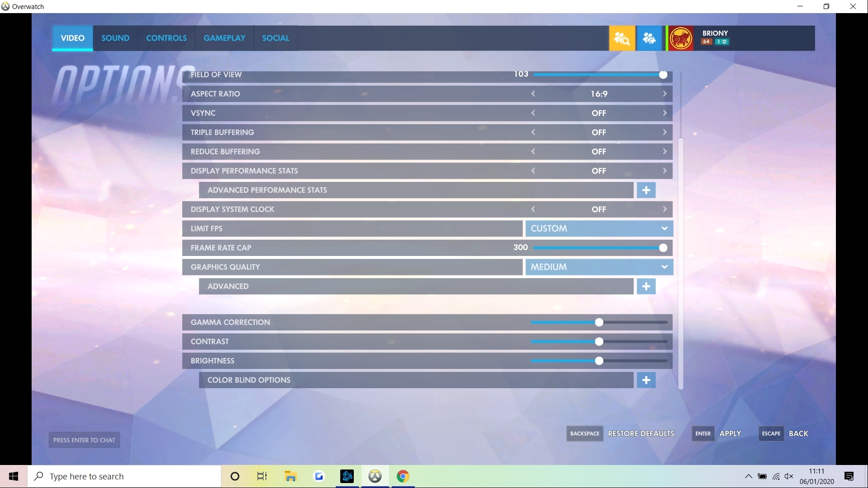
Task: Click Restore Defaults button
Action: pos(641,433)
